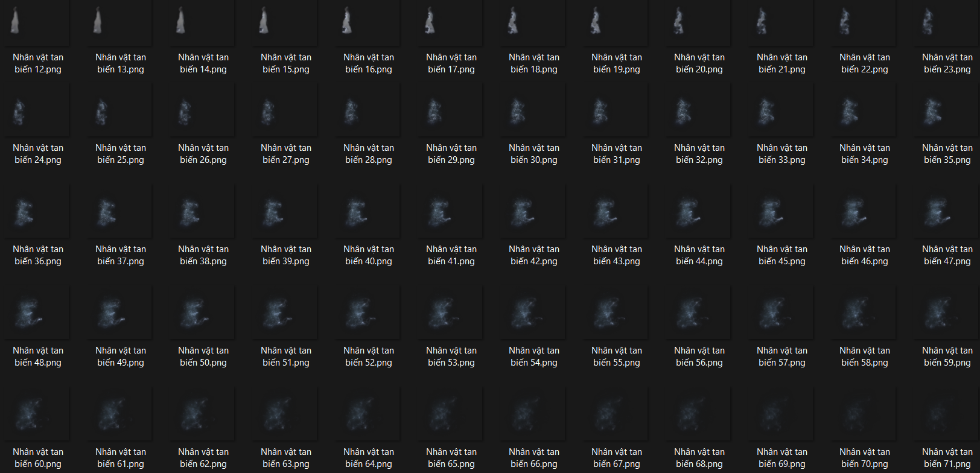Click the thumbnail Nhân vật tan biến 65.png

tap(451, 414)
